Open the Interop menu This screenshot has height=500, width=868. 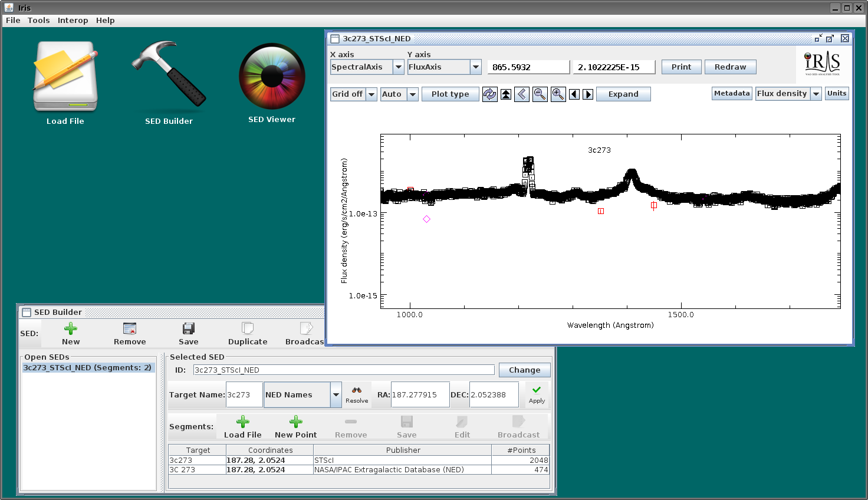pyautogui.click(x=73, y=20)
